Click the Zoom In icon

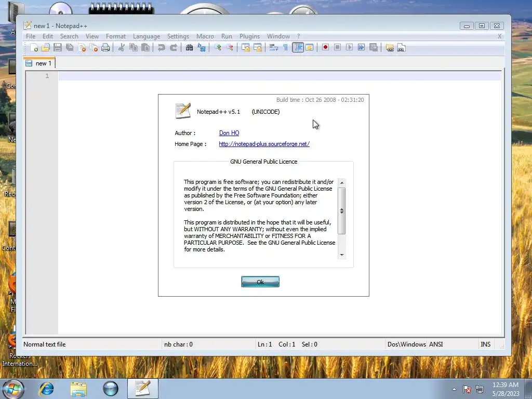(x=218, y=47)
